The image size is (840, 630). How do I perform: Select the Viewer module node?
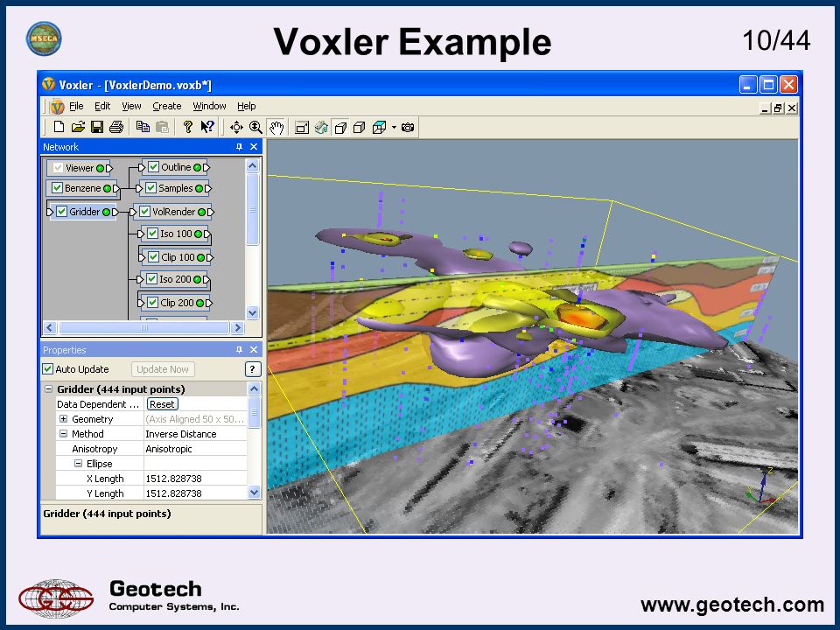80,168
